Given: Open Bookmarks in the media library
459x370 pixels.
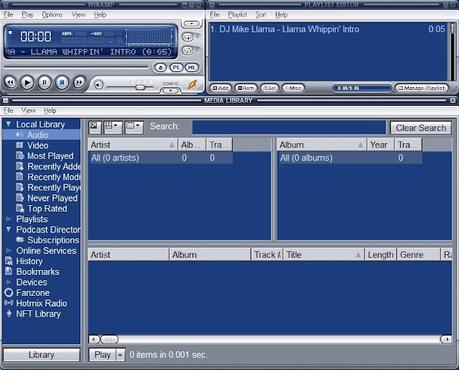Looking at the screenshot, I should click(x=38, y=272).
